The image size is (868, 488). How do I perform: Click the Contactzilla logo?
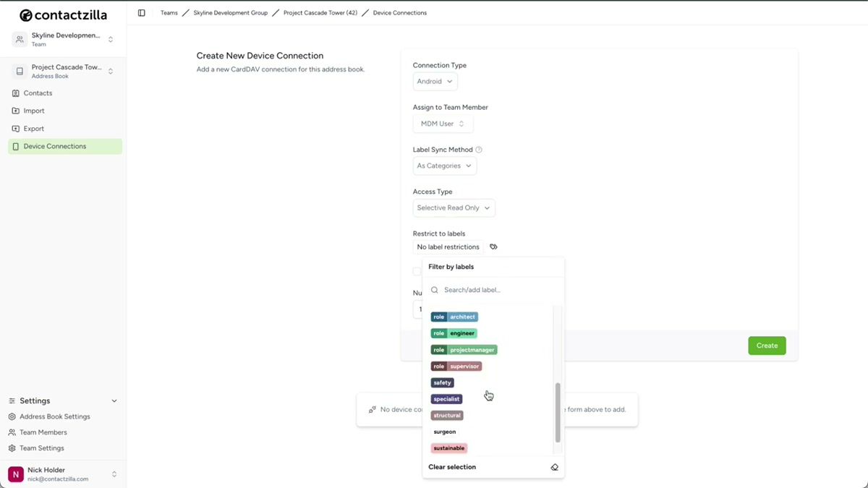[x=63, y=14]
